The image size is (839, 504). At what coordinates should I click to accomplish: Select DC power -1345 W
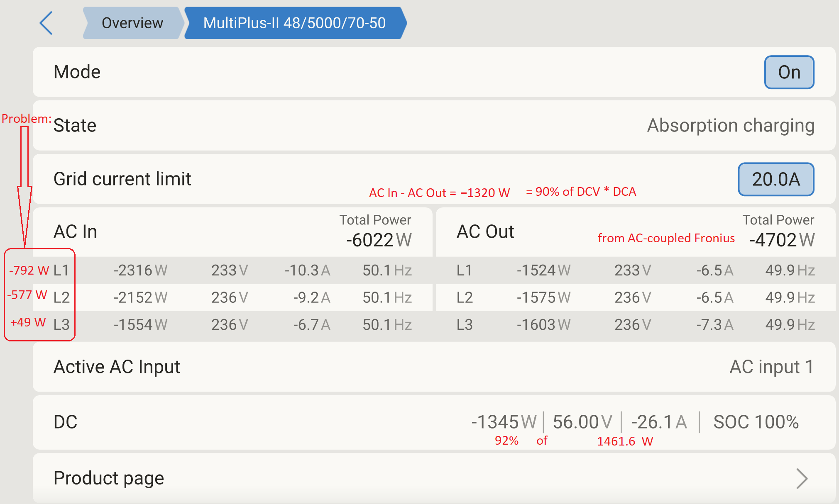pyautogui.click(x=504, y=422)
